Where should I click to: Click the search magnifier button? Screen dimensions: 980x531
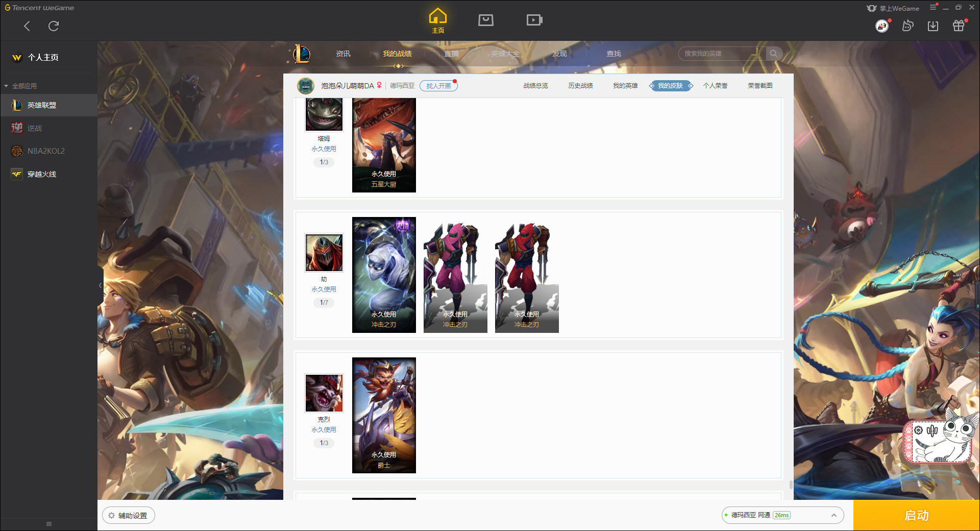(x=774, y=54)
